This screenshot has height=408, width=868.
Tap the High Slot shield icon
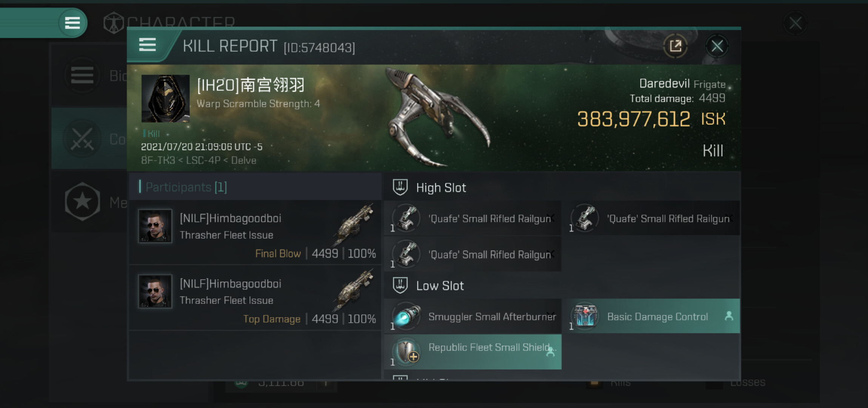400,187
